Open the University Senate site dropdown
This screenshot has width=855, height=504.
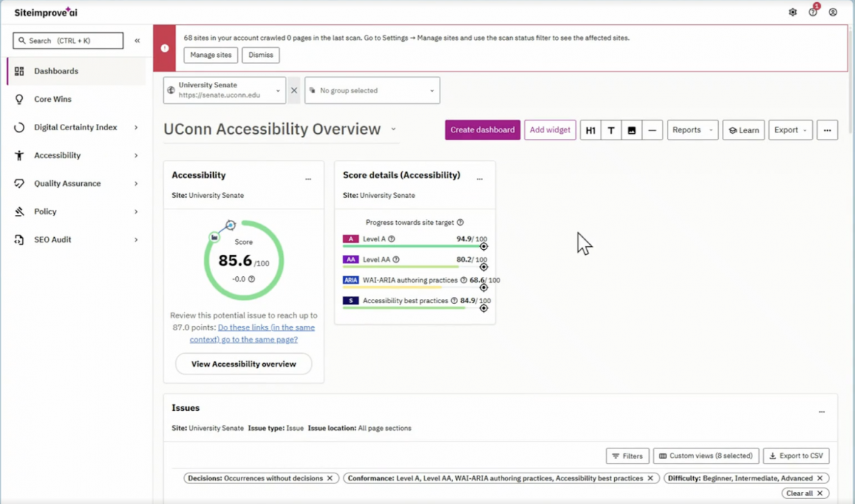(224, 90)
